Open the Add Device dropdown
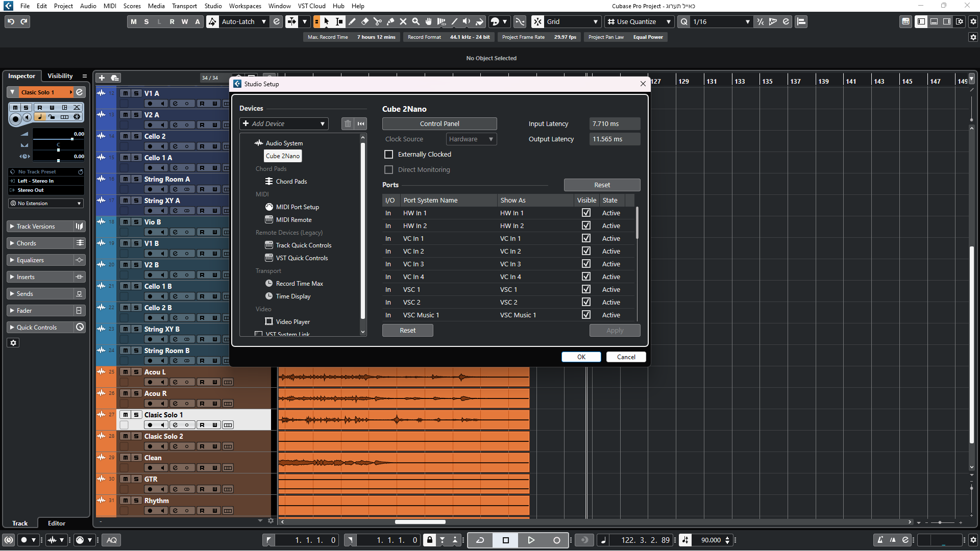Image resolution: width=980 pixels, height=551 pixels. click(x=284, y=123)
